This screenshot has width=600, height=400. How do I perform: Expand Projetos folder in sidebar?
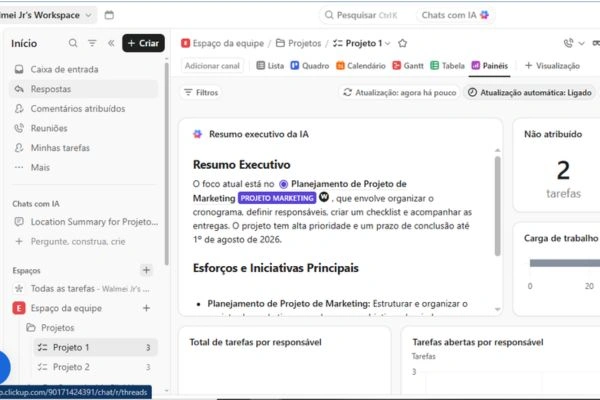click(57, 328)
